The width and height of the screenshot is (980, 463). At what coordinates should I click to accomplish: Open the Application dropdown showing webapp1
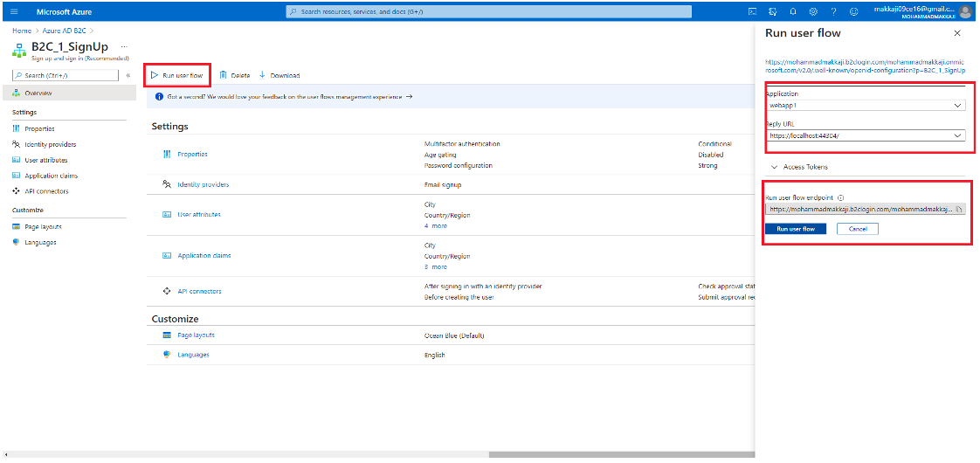(x=865, y=106)
